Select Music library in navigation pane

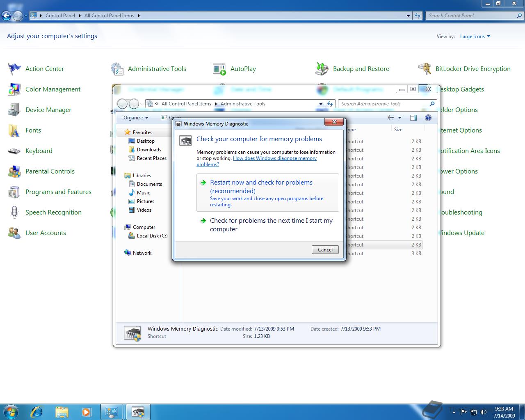[143, 193]
